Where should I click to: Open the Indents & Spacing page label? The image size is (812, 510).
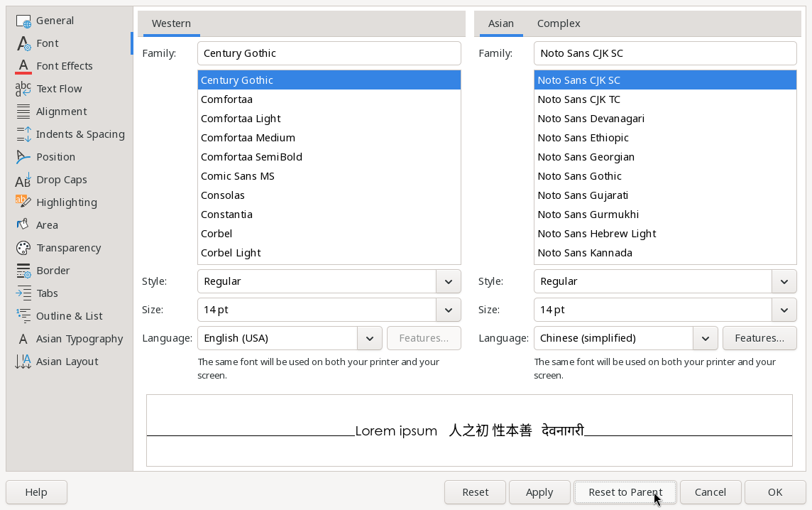(x=80, y=134)
